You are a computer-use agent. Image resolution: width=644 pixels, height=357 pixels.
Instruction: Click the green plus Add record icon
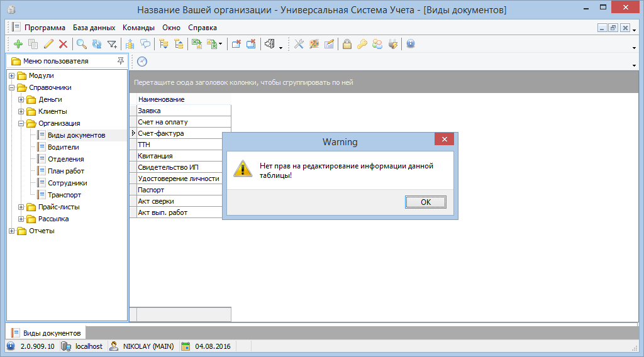click(18, 44)
